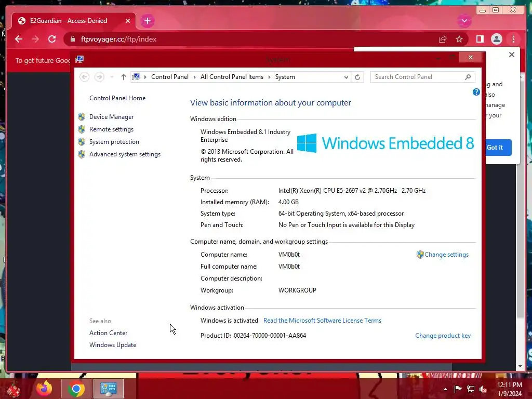Expand breadcrumb arrow after All Control Panel Items
The image size is (532, 399).
click(x=270, y=77)
